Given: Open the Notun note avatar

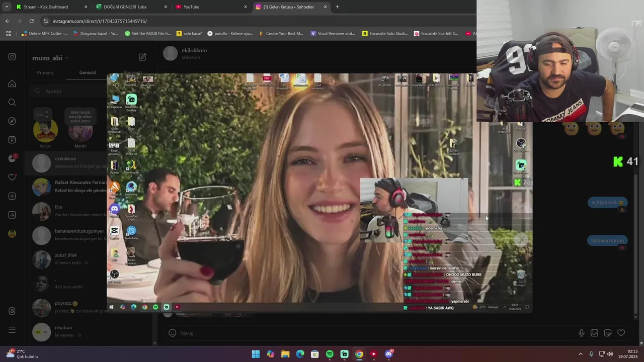Looking at the screenshot, I should pos(45,131).
